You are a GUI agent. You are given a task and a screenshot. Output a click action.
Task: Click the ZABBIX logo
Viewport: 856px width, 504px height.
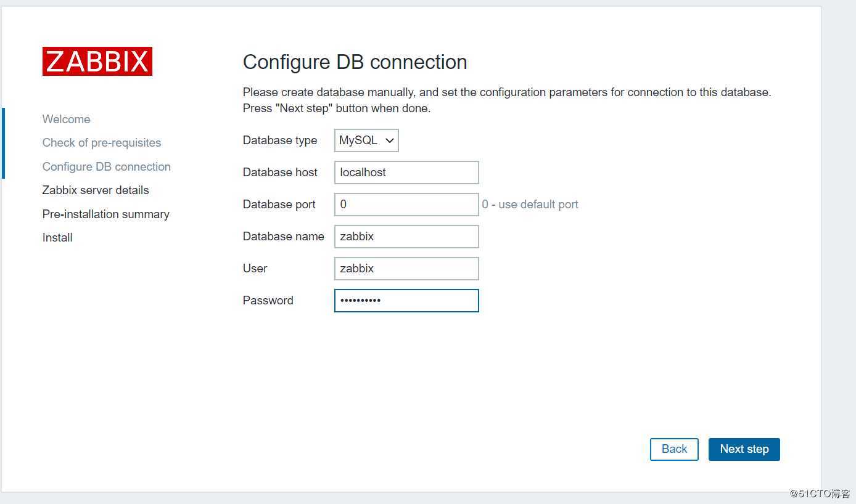[x=97, y=62]
